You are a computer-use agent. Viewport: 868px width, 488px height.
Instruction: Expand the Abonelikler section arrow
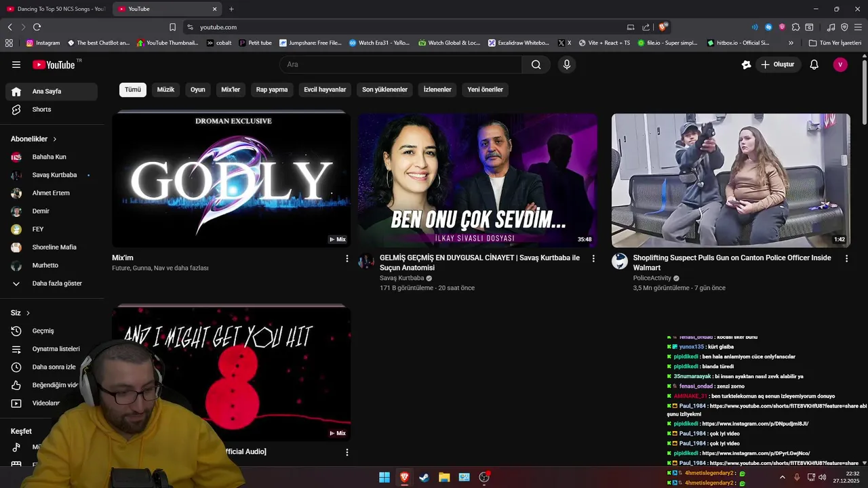(55, 139)
